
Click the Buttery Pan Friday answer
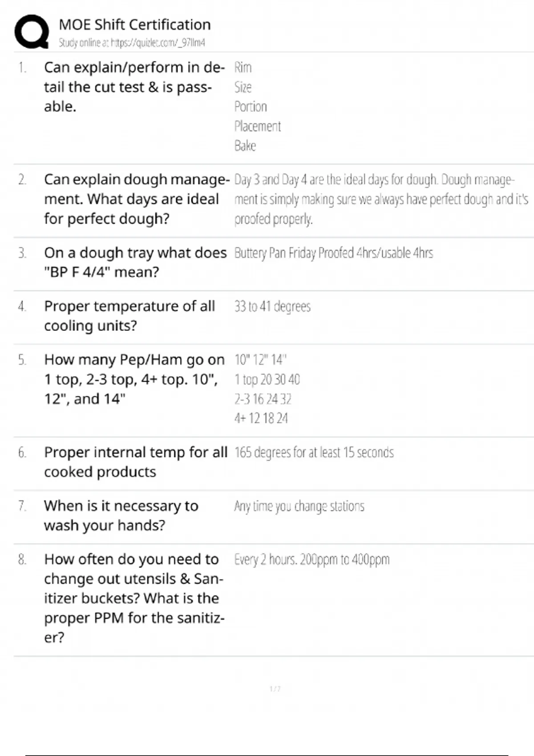[x=333, y=253]
